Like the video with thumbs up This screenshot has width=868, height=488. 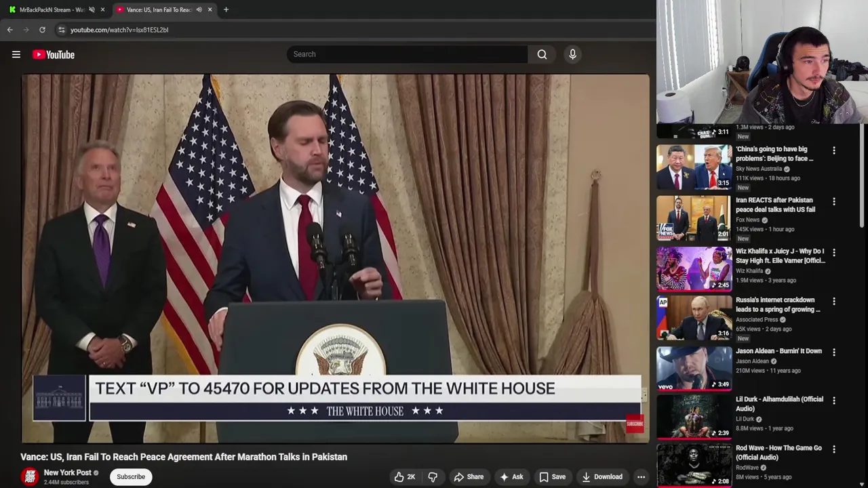pos(405,476)
